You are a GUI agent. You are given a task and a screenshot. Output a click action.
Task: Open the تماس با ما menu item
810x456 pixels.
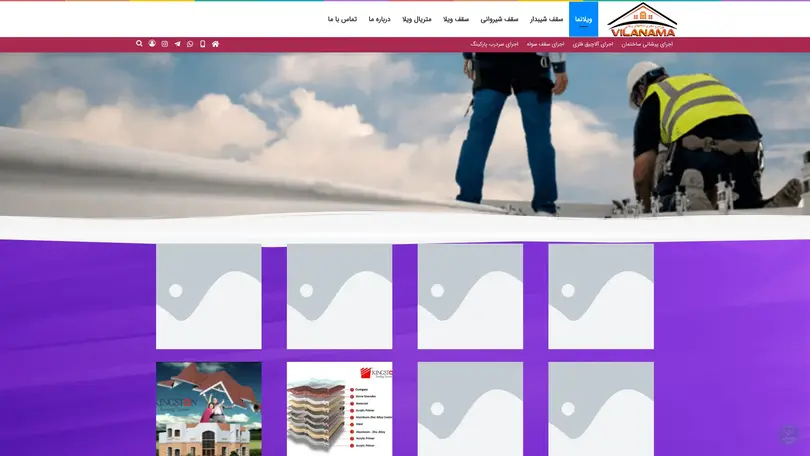[342, 19]
